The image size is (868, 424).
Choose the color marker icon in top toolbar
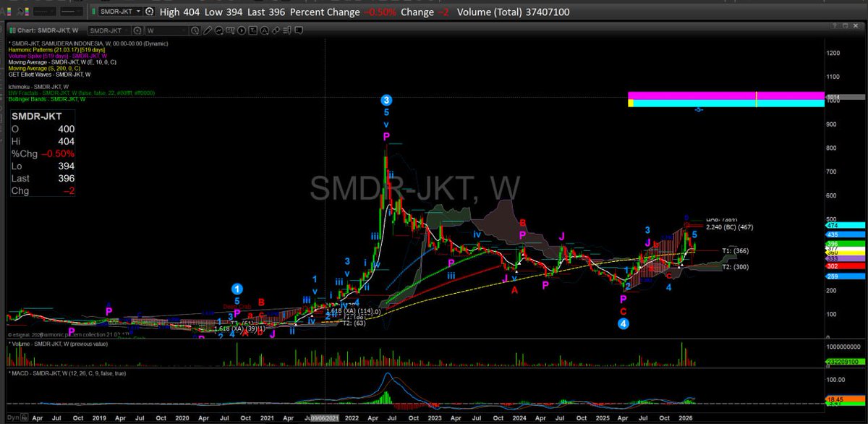(24, 12)
